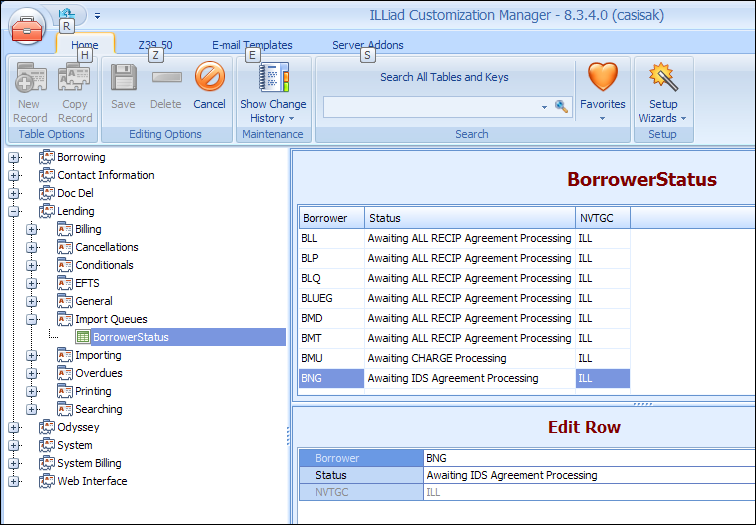
Task: Click the vertical splitter grip beside the tree
Action: [x=288, y=436]
